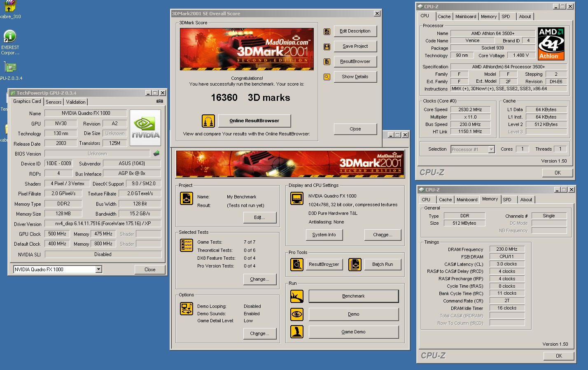This screenshot has width=588, height=370.
Task: Click the GPU-Z screenshot camera icon
Action: coord(160,101)
